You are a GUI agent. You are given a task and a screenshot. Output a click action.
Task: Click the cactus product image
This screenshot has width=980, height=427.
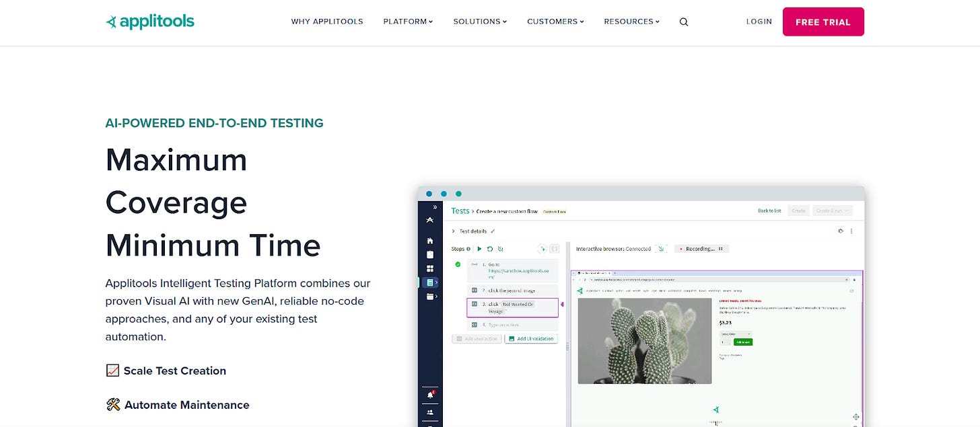(644, 340)
